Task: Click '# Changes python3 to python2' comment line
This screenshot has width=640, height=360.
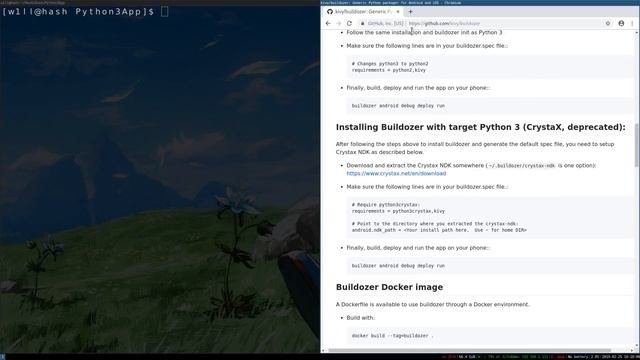Action: click(x=390, y=64)
